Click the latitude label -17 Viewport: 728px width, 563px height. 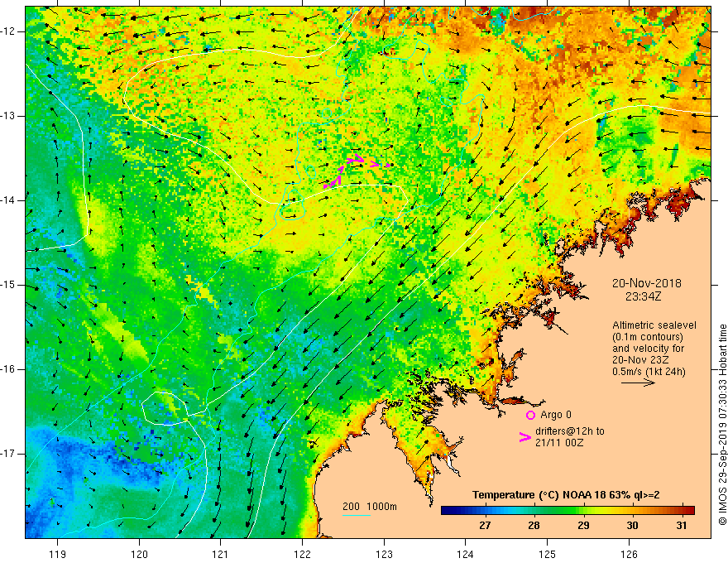click(x=8, y=454)
